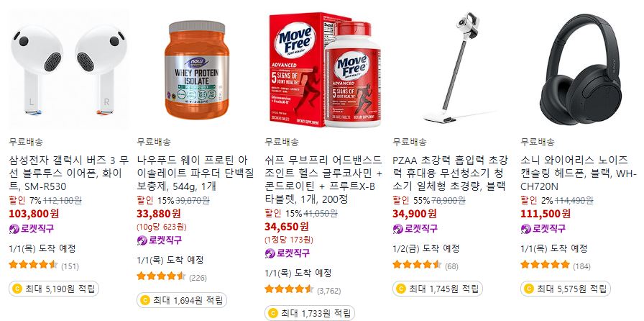Viewport: 644px width, 321px height.
Task: Click the Galaxy Buds 3 product image
Action: (x=68, y=69)
